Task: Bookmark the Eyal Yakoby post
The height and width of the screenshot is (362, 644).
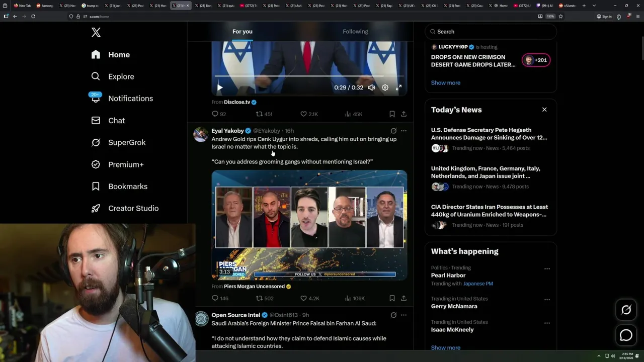Action: 392,298
